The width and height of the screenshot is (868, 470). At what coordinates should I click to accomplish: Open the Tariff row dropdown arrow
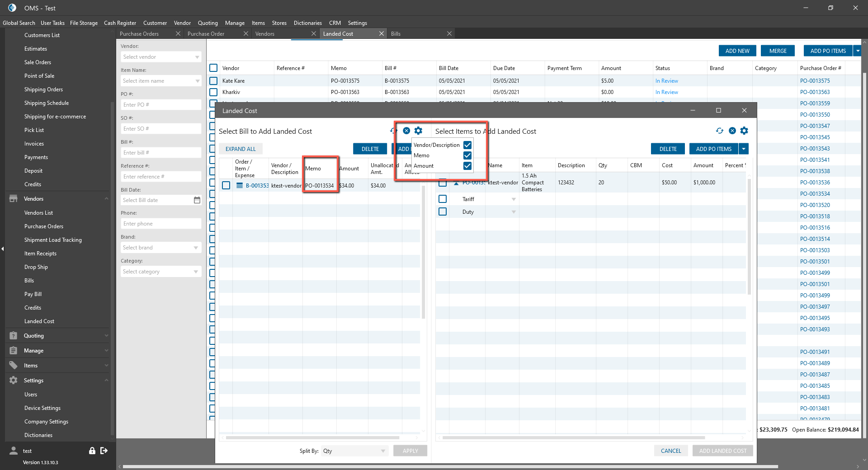[514, 199]
